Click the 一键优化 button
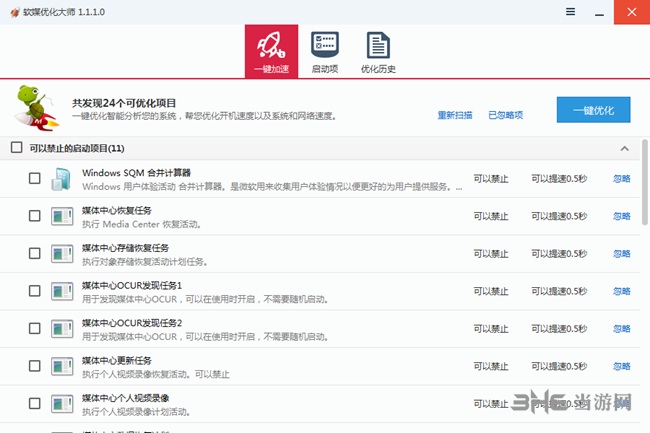Screen dimensions: 650x433 pos(594,110)
